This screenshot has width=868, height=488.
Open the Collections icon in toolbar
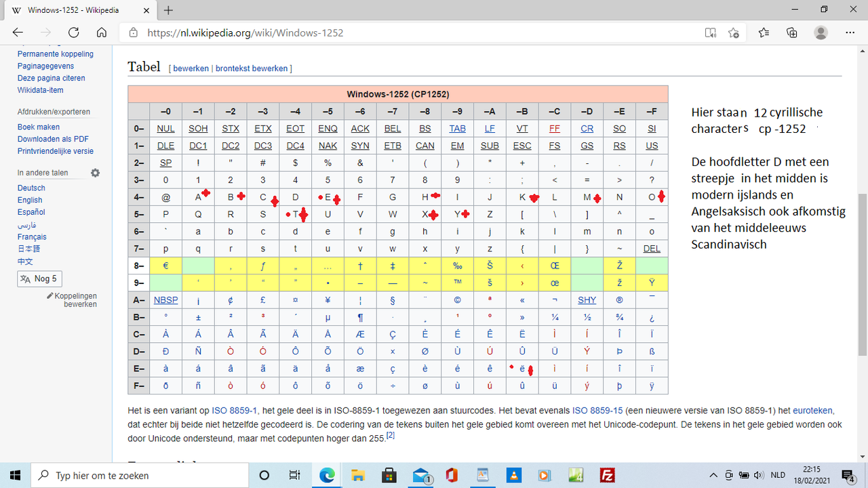(x=792, y=33)
